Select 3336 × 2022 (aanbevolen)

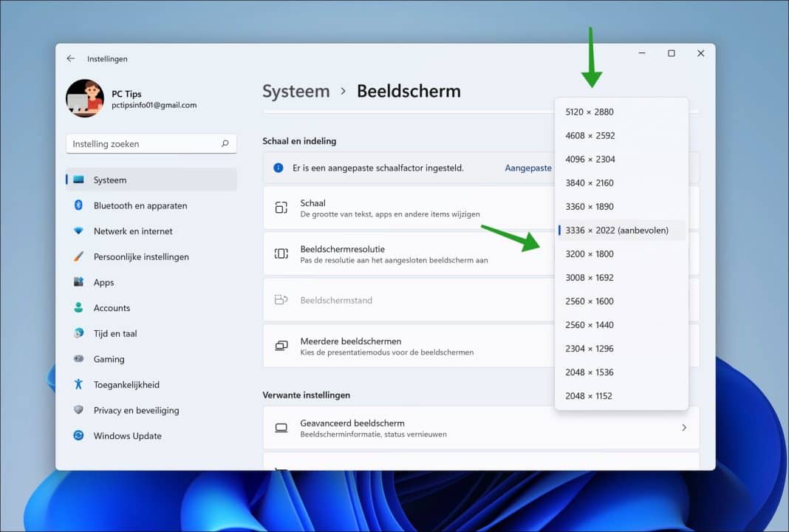tap(621, 230)
